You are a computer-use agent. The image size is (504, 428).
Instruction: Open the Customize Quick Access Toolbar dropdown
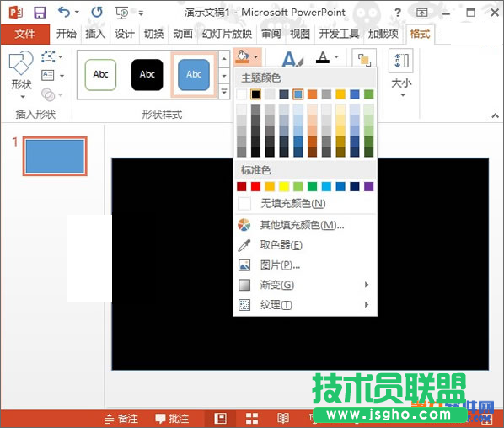point(141,13)
